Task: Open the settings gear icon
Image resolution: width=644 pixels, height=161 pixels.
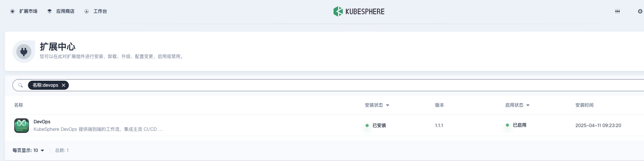Action: click(640, 11)
